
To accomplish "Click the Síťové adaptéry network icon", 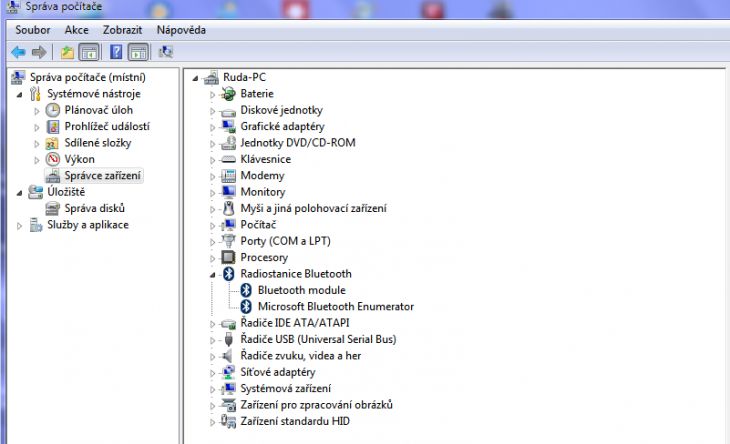I will [x=228, y=372].
